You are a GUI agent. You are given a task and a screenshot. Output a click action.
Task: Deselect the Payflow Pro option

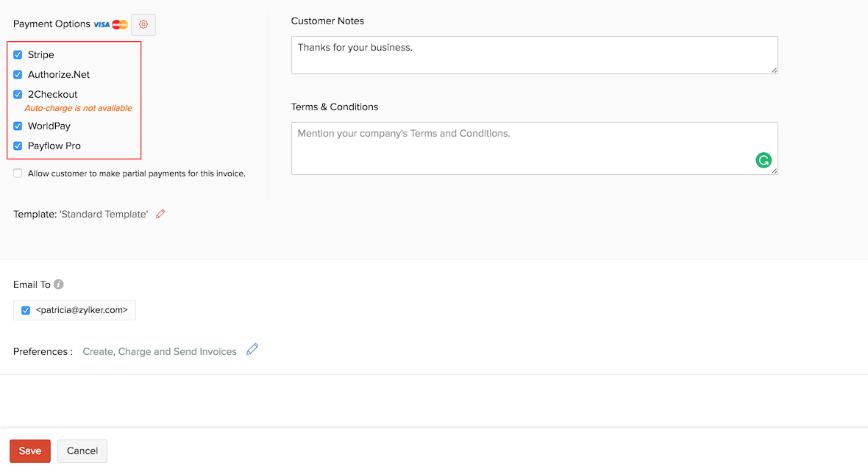[18, 146]
